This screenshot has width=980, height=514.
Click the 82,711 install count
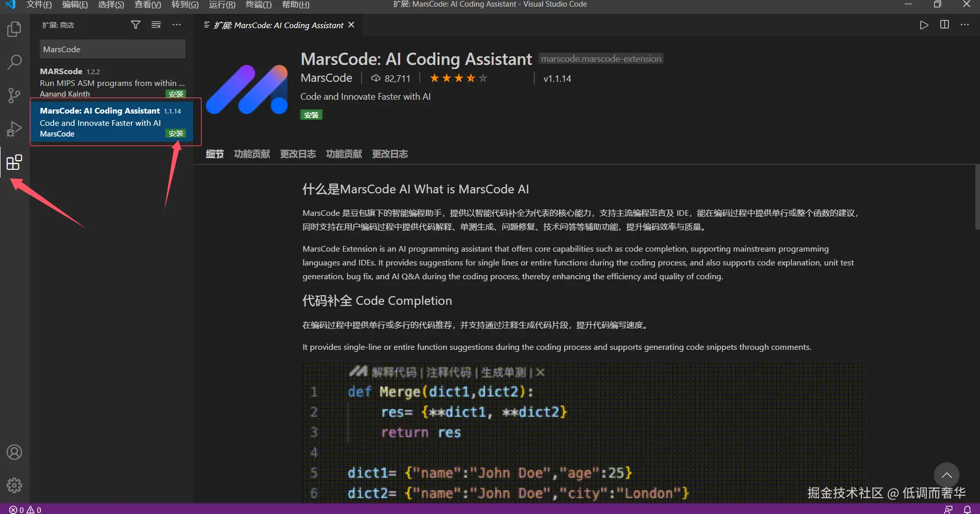pyautogui.click(x=398, y=78)
